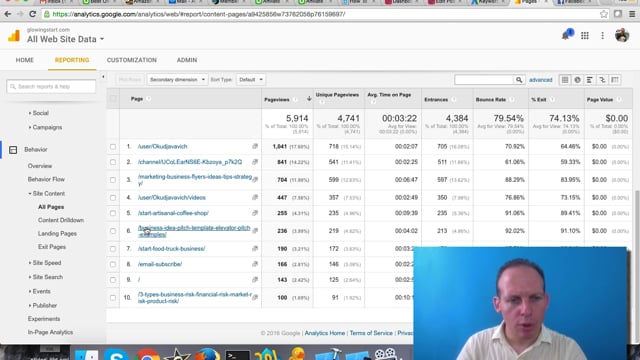Bookmark this page with the star
The width and height of the screenshot is (640, 360).
coord(604,14)
